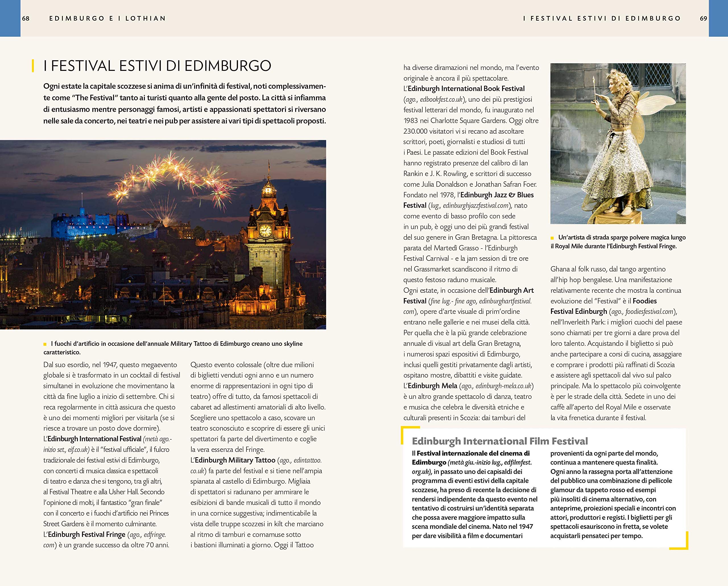Click bold text 'Edinburgh Art'
The width and height of the screenshot is (728, 586).
click(512, 290)
